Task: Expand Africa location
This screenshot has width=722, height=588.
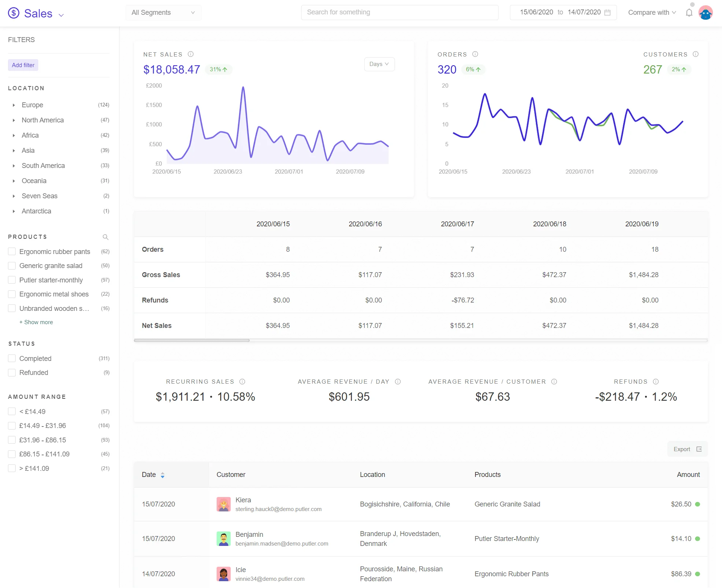Action: (x=14, y=135)
